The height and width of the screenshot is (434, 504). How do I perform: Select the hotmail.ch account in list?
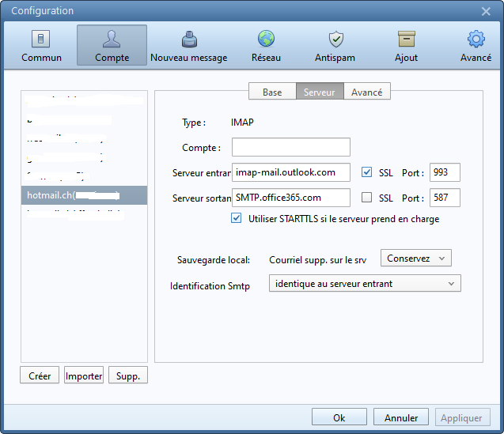click(84, 195)
